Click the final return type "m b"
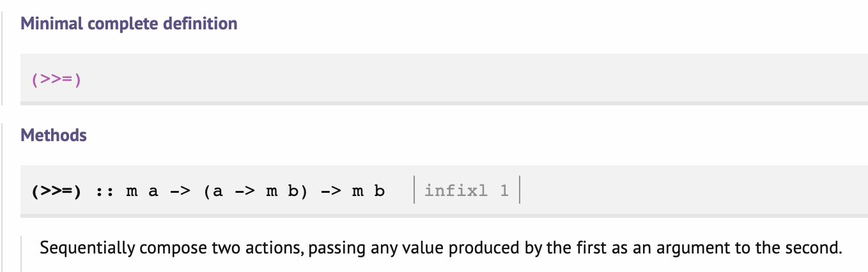 click(369, 191)
